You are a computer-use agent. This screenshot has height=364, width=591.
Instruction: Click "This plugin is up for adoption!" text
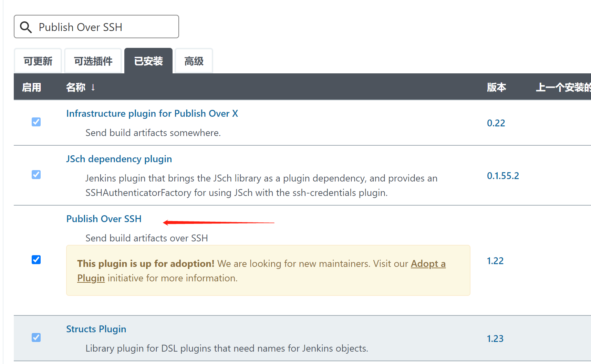coord(146,263)
